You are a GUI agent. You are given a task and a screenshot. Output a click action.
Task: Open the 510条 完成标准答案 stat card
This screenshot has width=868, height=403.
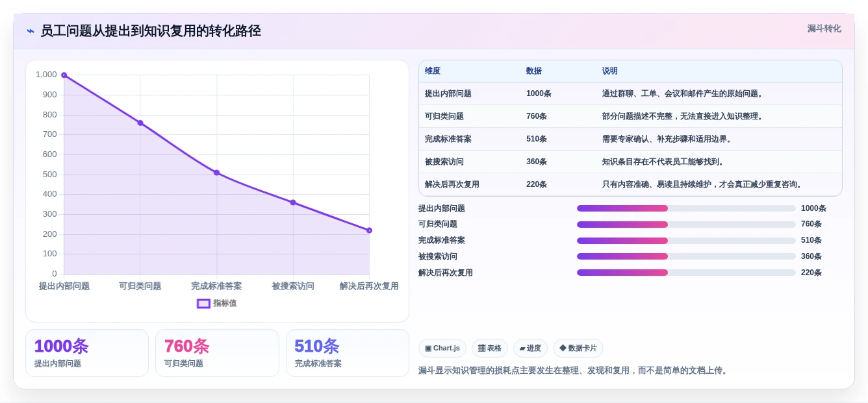tap(348, 353)
